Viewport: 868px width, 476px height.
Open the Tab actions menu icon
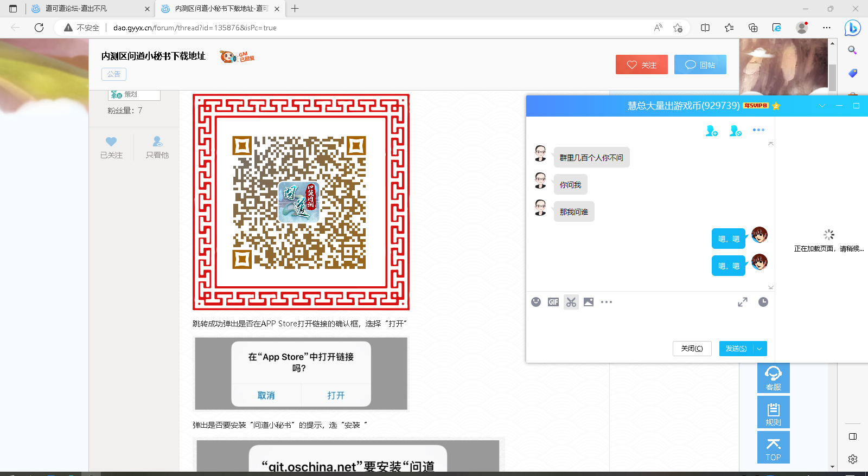tap(13, 9)
